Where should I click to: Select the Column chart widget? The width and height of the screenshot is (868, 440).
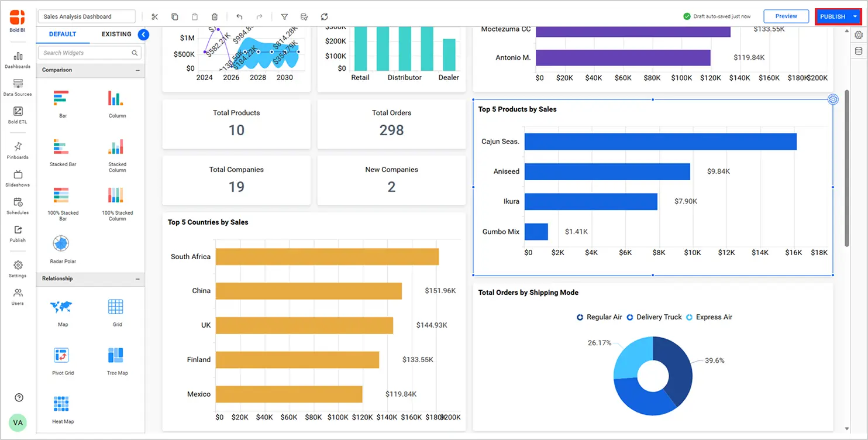pos(117,104)
